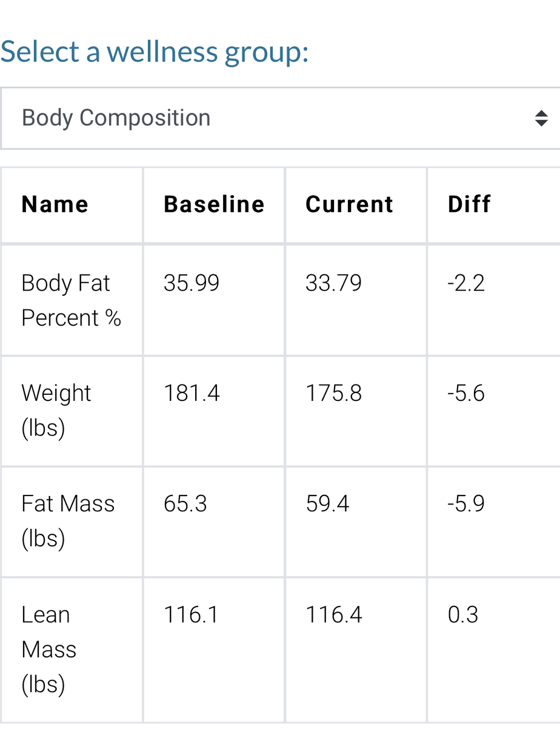Viewport: 560px width, 743px height.
Task: Select the Name column header
Action: click(x=55, y=204)
